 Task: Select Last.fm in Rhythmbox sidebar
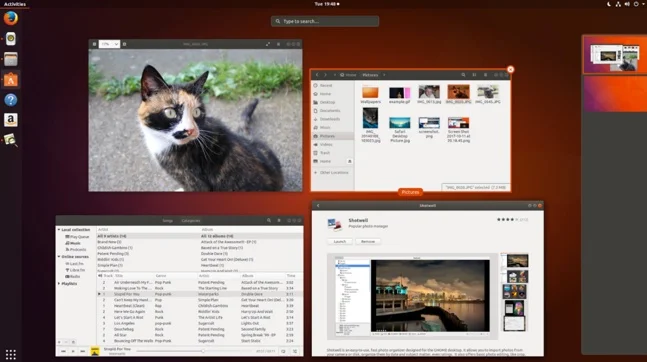click(75, 263)
